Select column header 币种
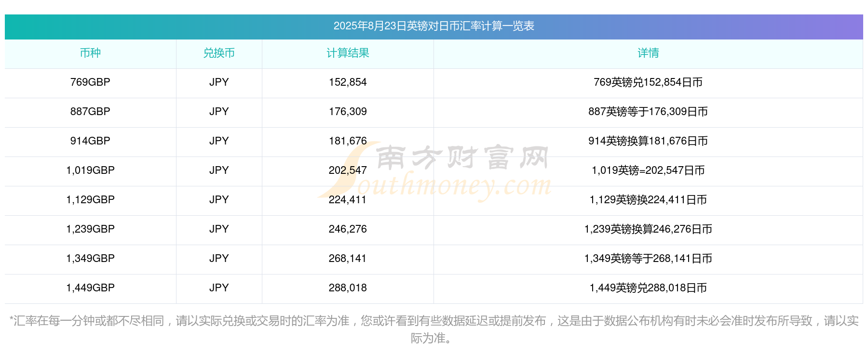The width and height of the screenshot is (868, 353). pos(90,53)
